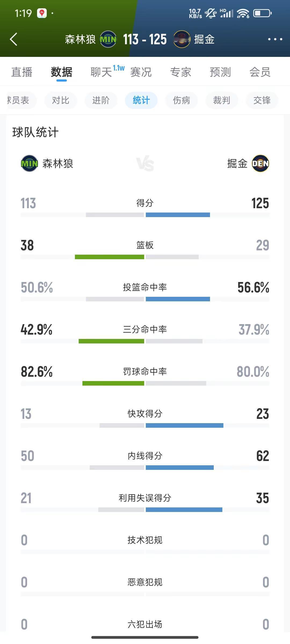The height and width of the screenshot is (644, 290).
Task: Tap the back arrow icon
Action: pyautogui.click(x=13, y=39)
